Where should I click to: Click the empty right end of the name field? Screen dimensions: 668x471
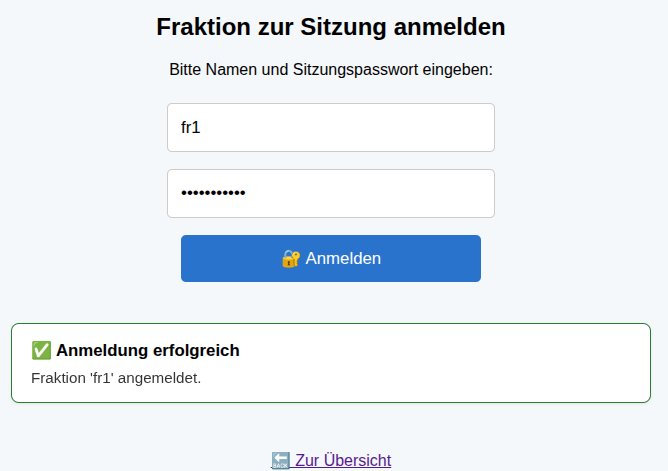450,127
